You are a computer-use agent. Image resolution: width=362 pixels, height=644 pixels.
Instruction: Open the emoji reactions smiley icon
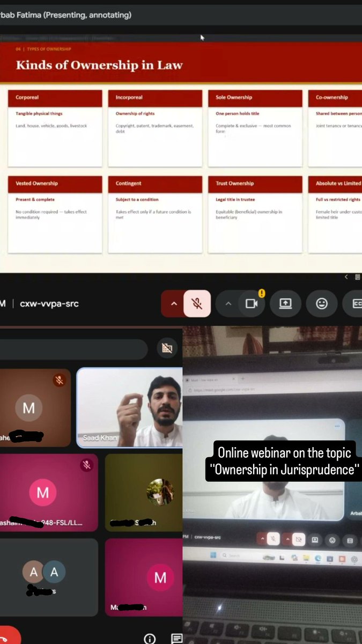point(321,304)
